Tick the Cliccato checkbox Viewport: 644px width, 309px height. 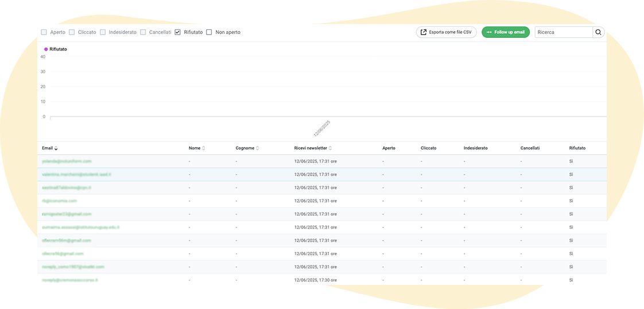[72, 32]
